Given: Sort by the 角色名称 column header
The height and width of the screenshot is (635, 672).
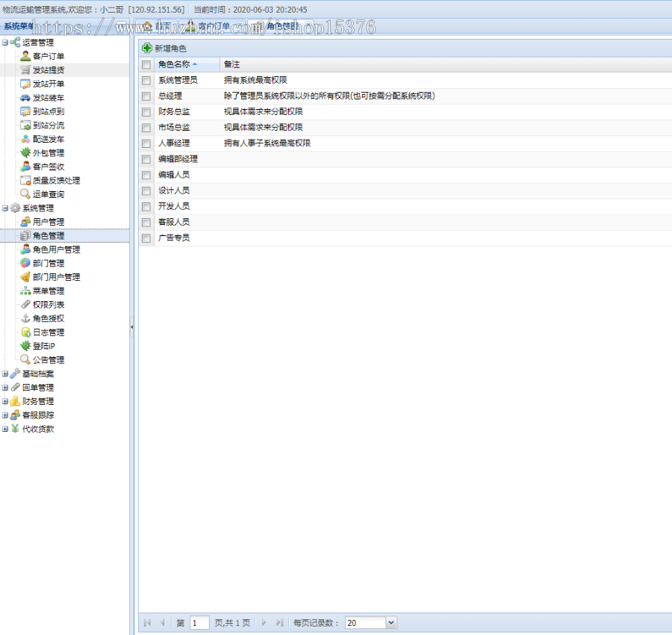Looking at the screenshot, I should pyautogui.click(x=187, y=64).
